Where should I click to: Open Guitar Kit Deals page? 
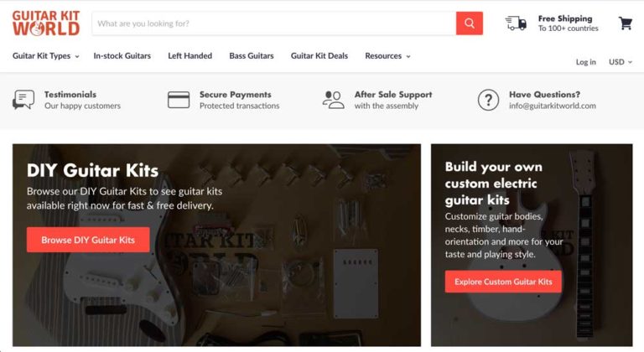coord(319,56)
